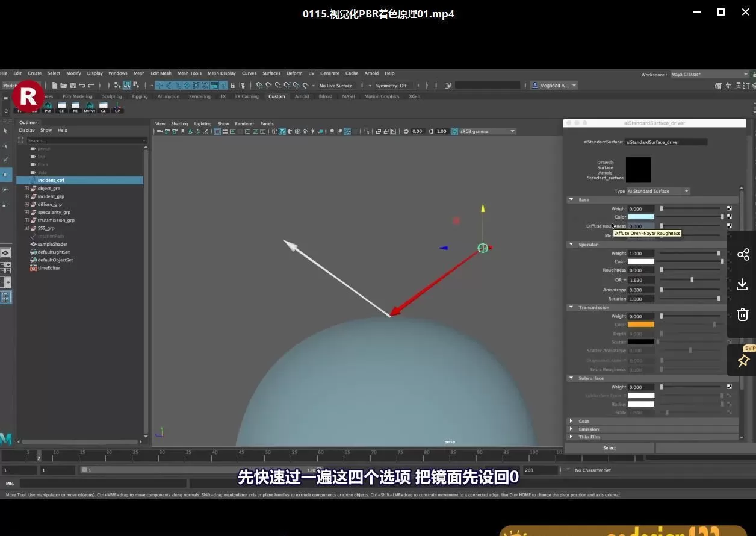
Task: Click the Select button below the Attribute Editor
Action: pyautogui.click(x=609, y=447)
